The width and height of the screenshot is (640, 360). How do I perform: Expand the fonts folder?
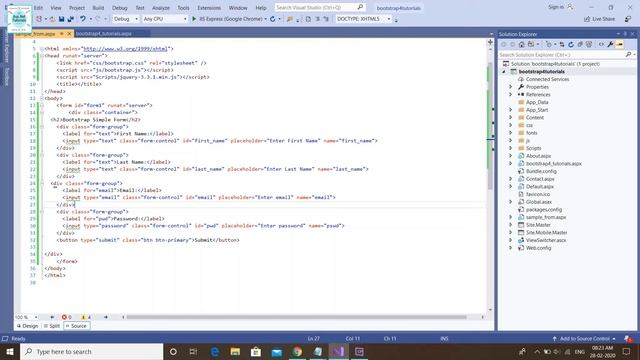pyautogui.click(x=510, y=133)
